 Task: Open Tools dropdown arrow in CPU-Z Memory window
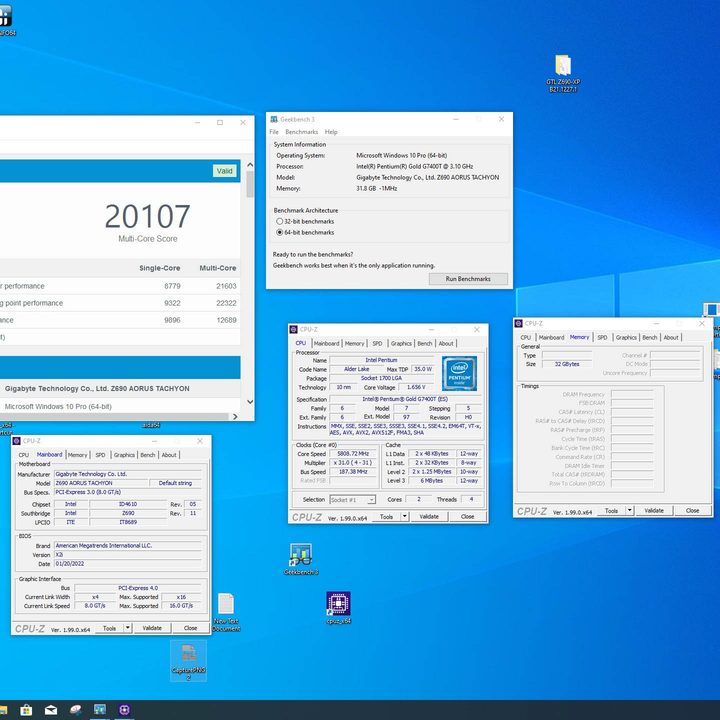click(630, 510)
